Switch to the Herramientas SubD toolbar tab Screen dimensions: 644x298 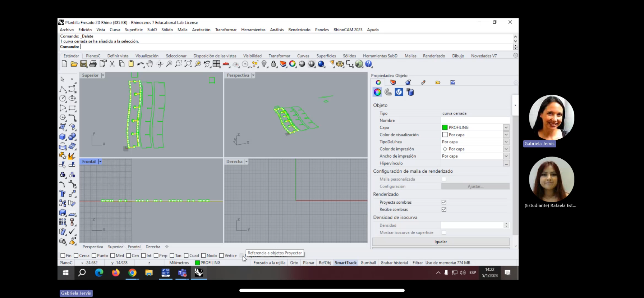pos(380,56)
